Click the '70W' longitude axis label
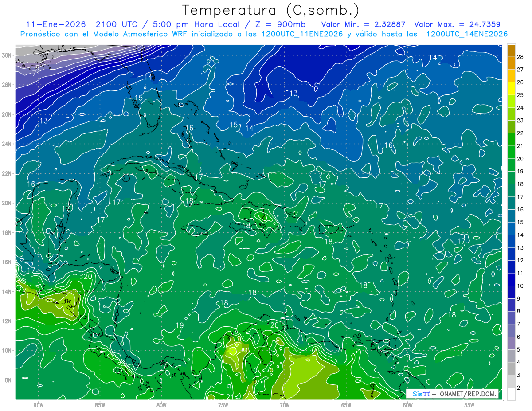Image resolution: width=532 pixels, height=411 pixels. [285, 406]
